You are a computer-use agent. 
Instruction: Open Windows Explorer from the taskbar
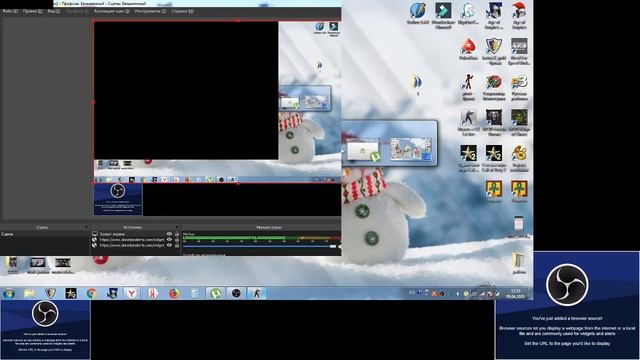[29, 293]
